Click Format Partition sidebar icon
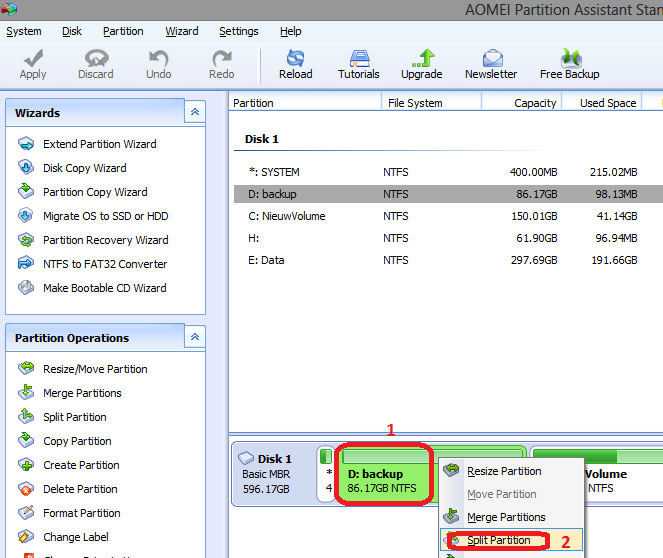 pyautogui.click(x=26, y=513)
